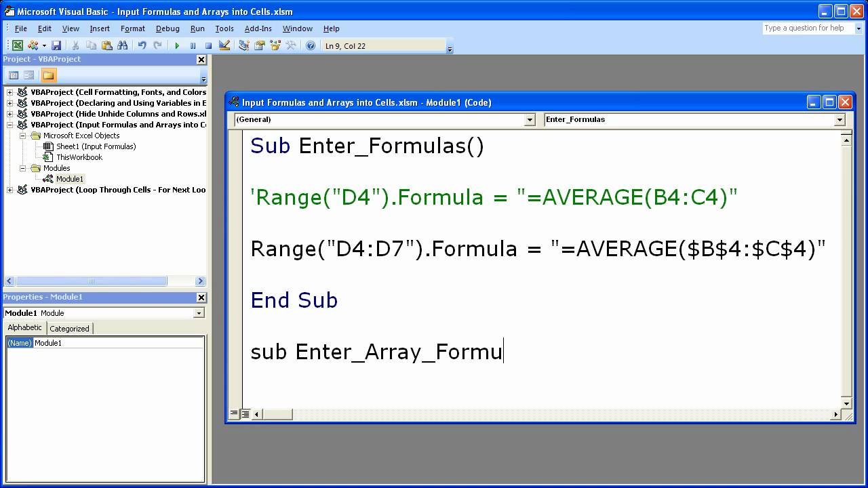Open the Insert menu

pos(100,28)
